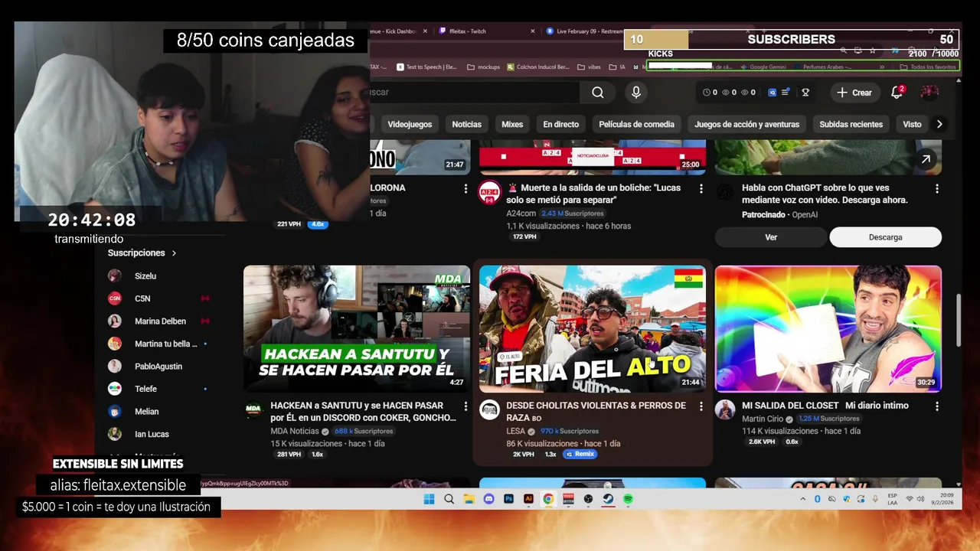Select the Películas de comedia chip
The width and height of the screenshot is (980, 551).
[636, 124]
